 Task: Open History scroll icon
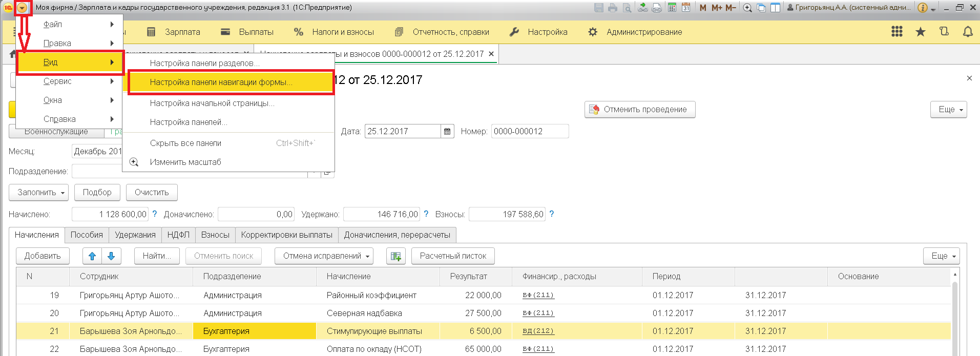(x=944, y=32)
